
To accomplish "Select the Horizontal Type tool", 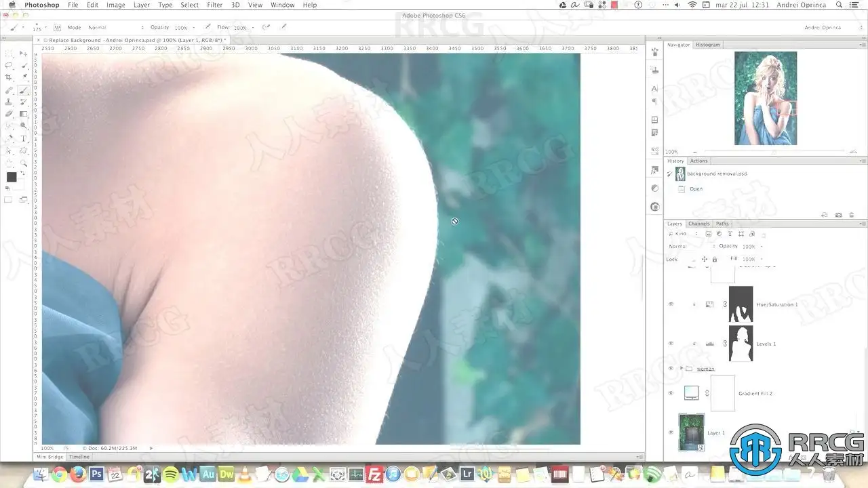I will pos(24,138).
